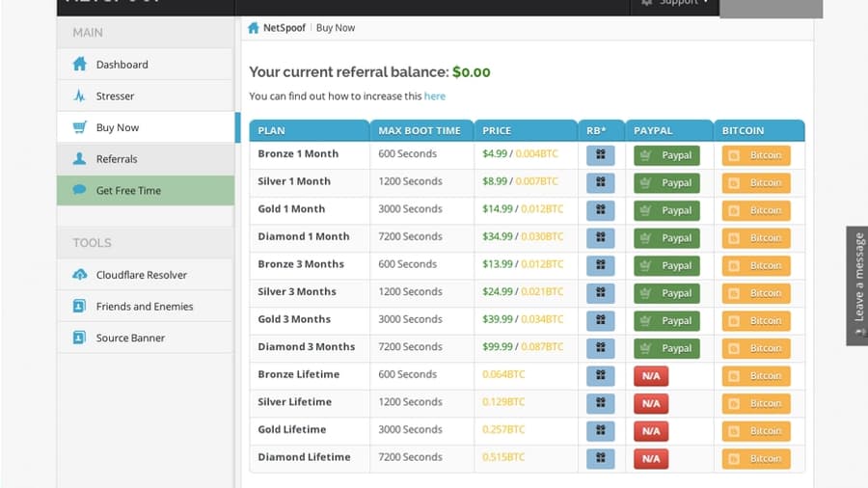Click N/A Paypal badge for Bronze Lifetime

click(651, 376)
